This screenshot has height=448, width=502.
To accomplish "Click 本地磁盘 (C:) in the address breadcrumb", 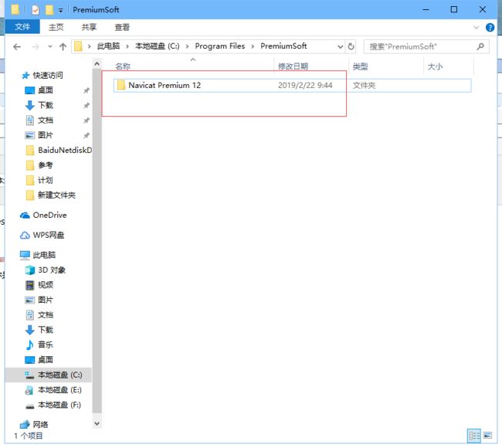I will 158,46.
